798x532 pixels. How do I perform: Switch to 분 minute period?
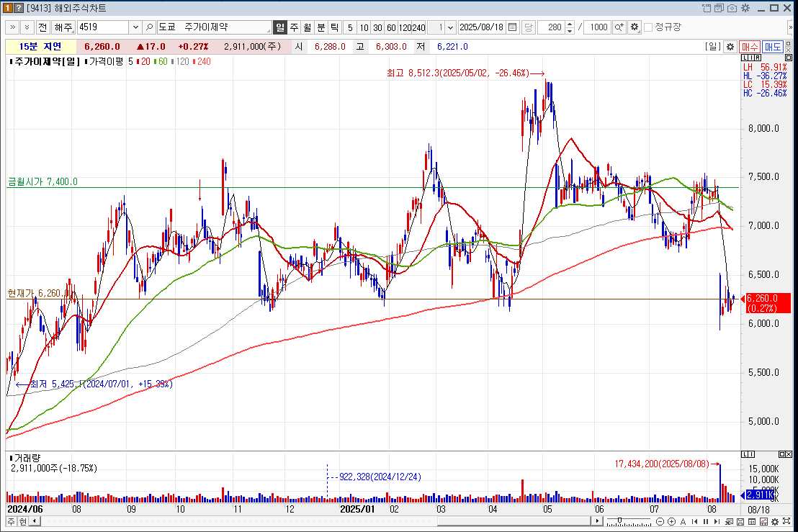coord(321,27)
